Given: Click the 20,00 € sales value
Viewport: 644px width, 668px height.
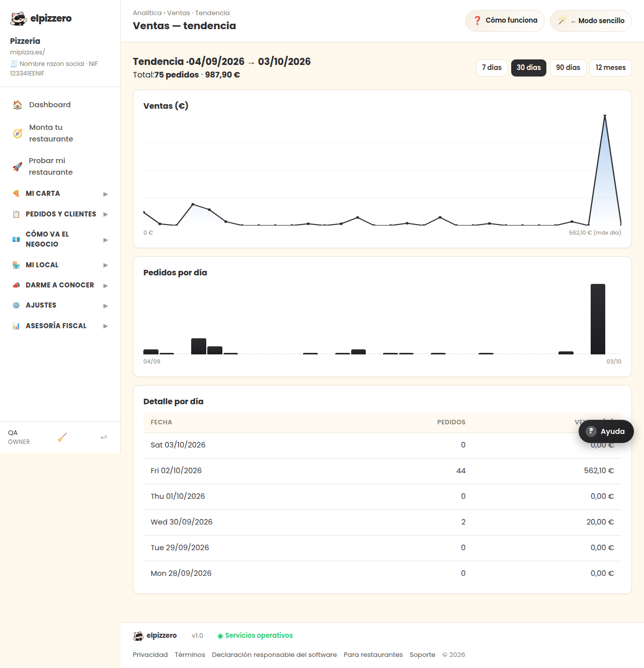Looking at the screenshot, I should point(600,522).
